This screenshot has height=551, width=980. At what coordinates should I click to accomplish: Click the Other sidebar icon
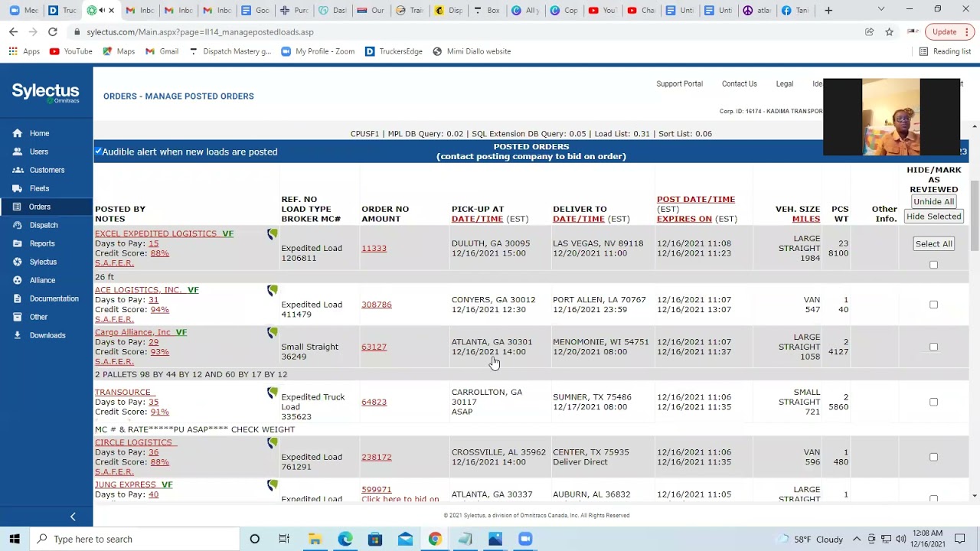pos(18,317)
